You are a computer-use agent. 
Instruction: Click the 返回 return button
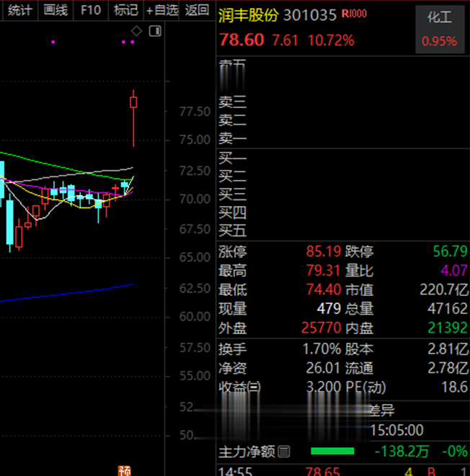tap(198, 10)
